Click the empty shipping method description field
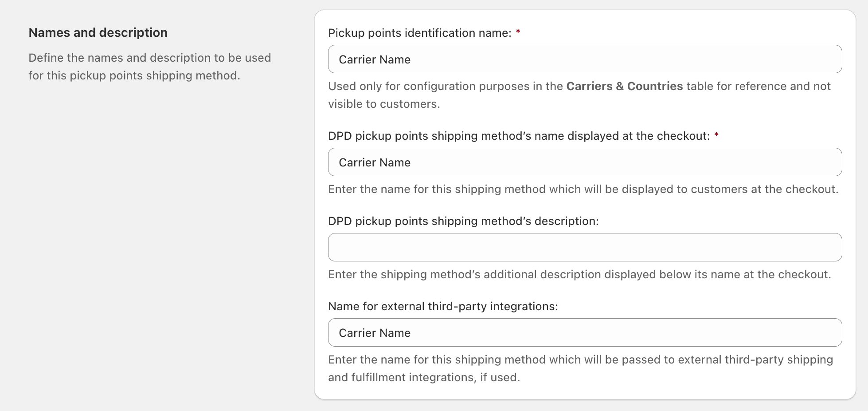Image resolution: width=868 pixels, height=411 pixels. pos(584,248)
